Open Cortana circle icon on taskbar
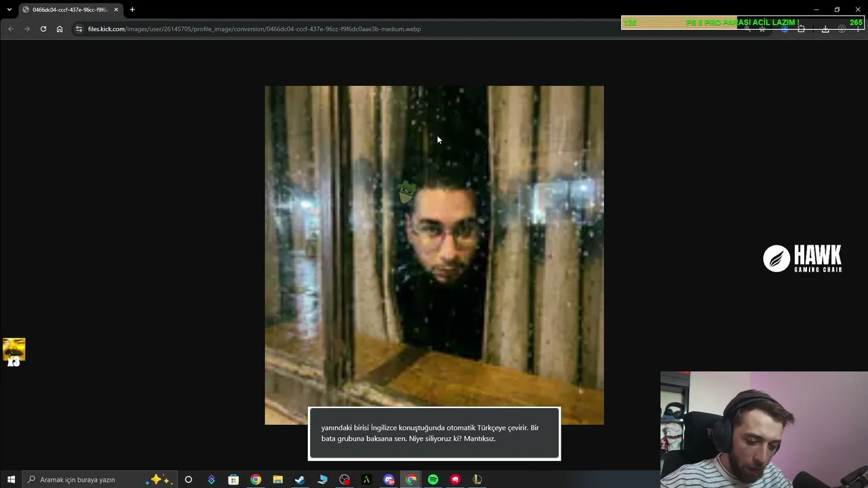 [189, 479]
